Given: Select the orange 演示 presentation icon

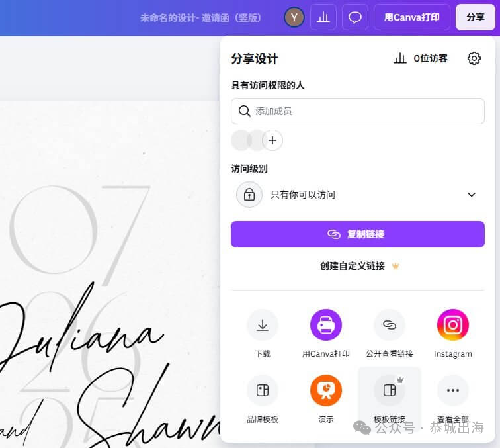Looking at the screenshot, I should click(326, 390).
